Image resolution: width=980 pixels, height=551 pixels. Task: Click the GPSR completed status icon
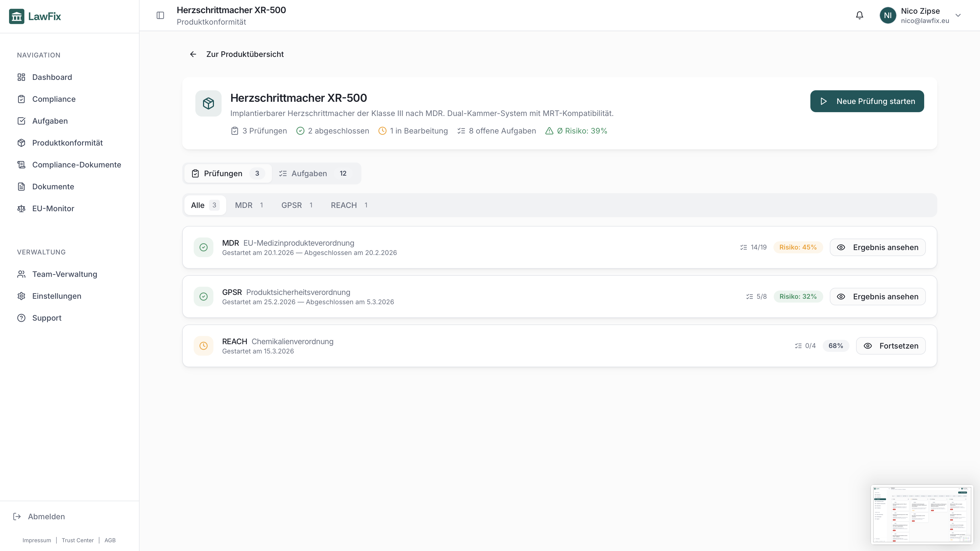(204, 296)
